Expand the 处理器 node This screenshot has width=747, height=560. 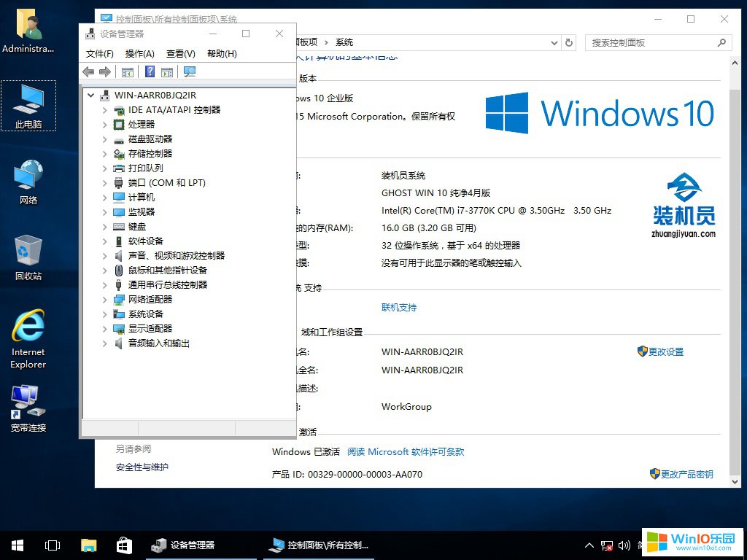[104, 125]
